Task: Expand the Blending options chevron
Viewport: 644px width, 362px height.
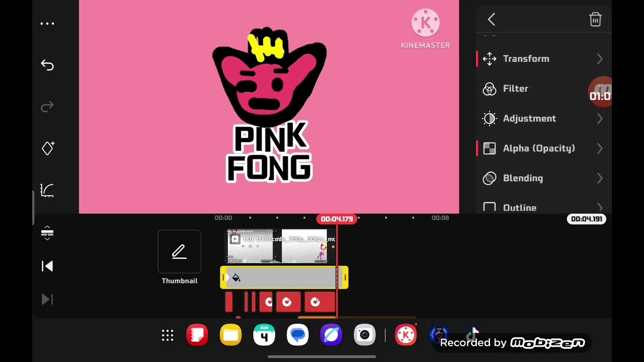Action: click(600, 178)
